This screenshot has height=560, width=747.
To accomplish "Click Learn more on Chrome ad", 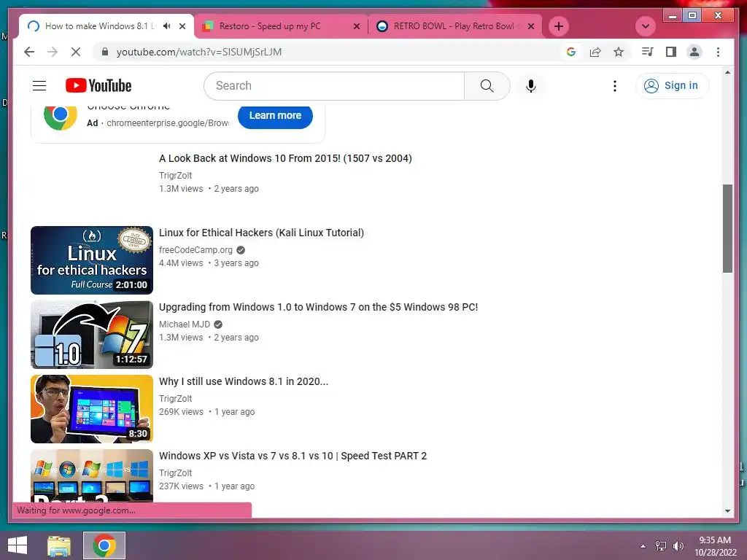I will 275,116.
